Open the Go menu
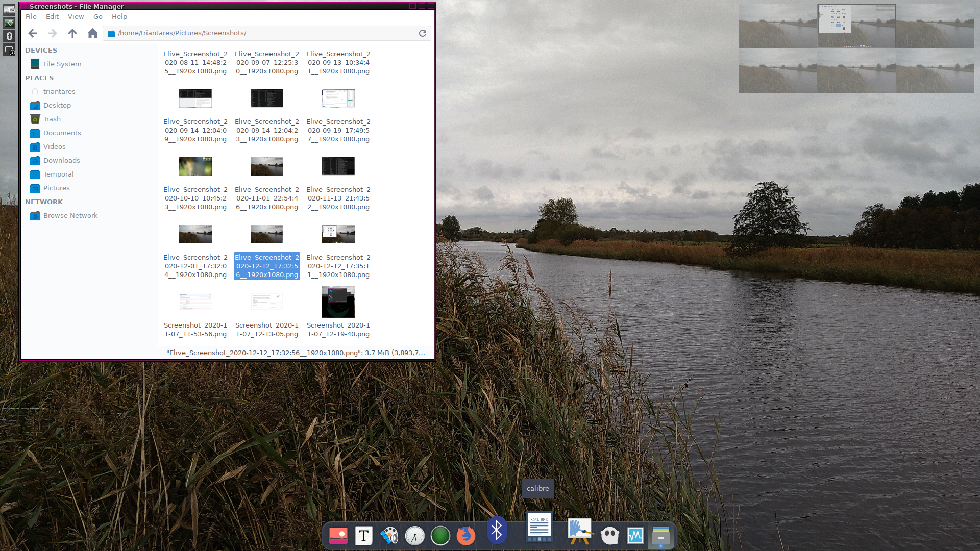Viewport: 980px width, 551px height. tap(97, 16)
